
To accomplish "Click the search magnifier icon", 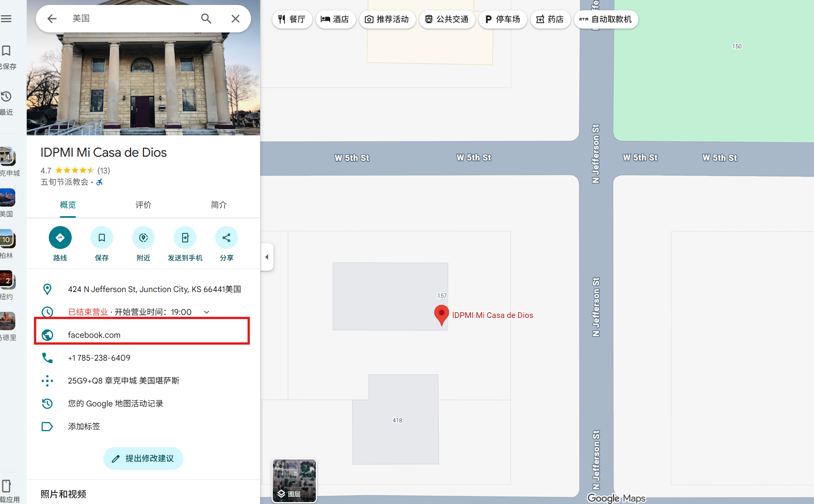I will [206, 19].
